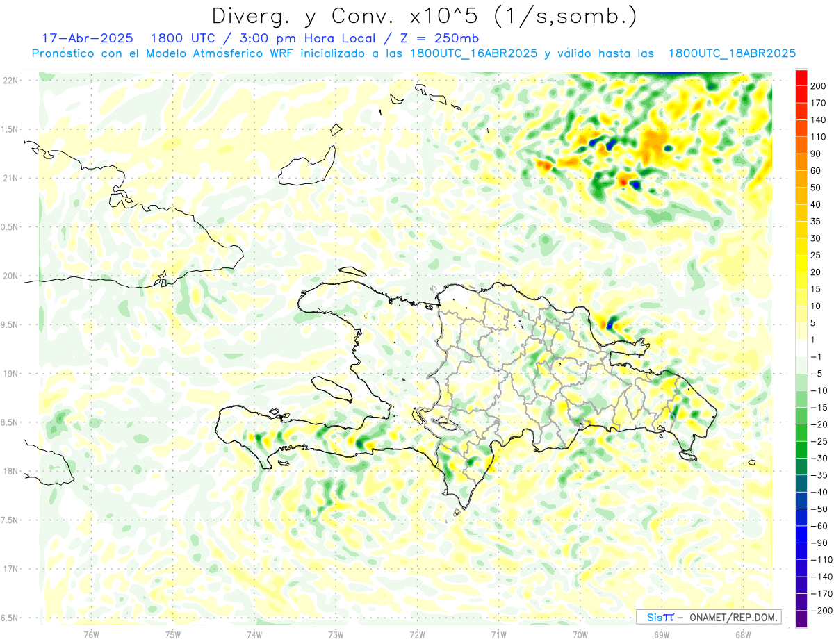The image size is (834, 644).
Task: Click the '70W' longitude label
Action: pyautogui.click(x=580, y=635)
